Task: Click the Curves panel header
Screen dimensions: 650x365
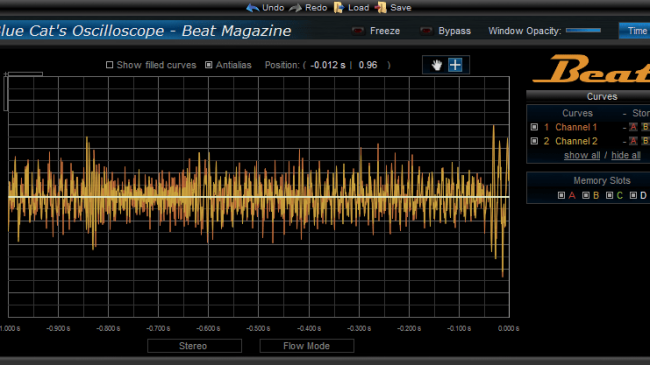Action: pos(588,96)
